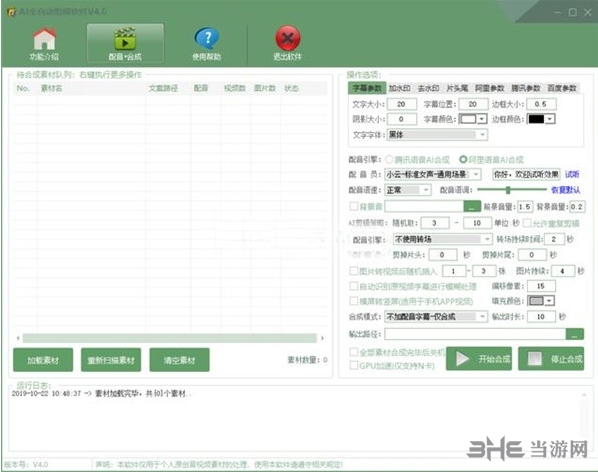The height and width of the screenshot is (472, 598).
Task: Click the 文案路径 column header
Action: [x=163, y=88]
